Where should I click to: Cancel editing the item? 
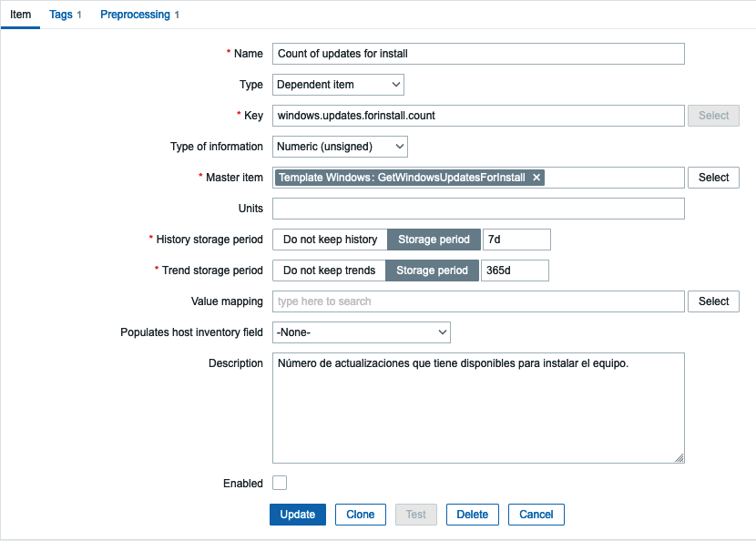[536, 515]
